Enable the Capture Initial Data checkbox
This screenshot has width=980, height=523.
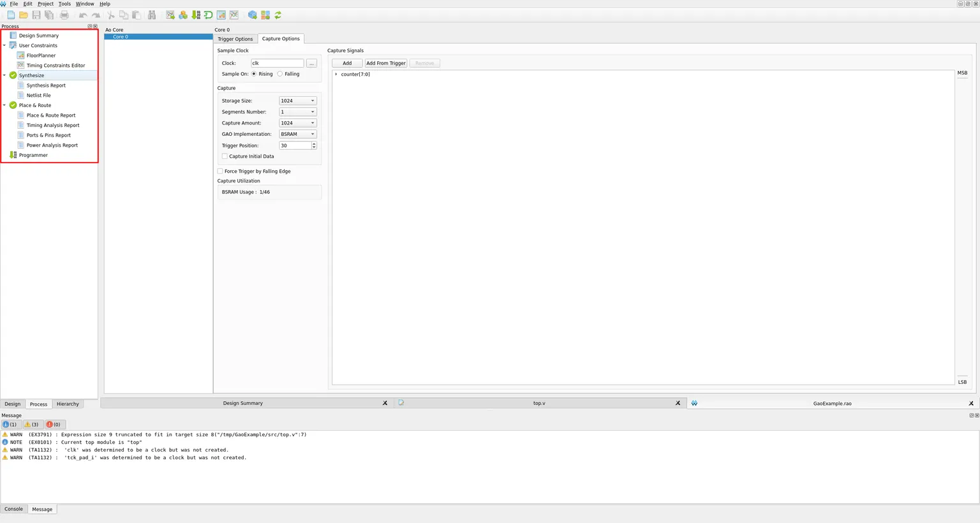[x=225, y=156]
